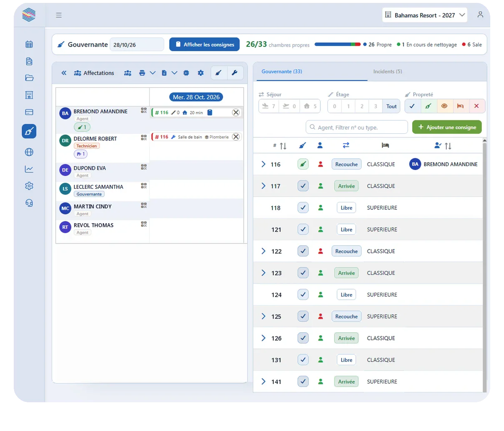Open the globe sidebar icon
504x431 pixels.
[29, 152]
